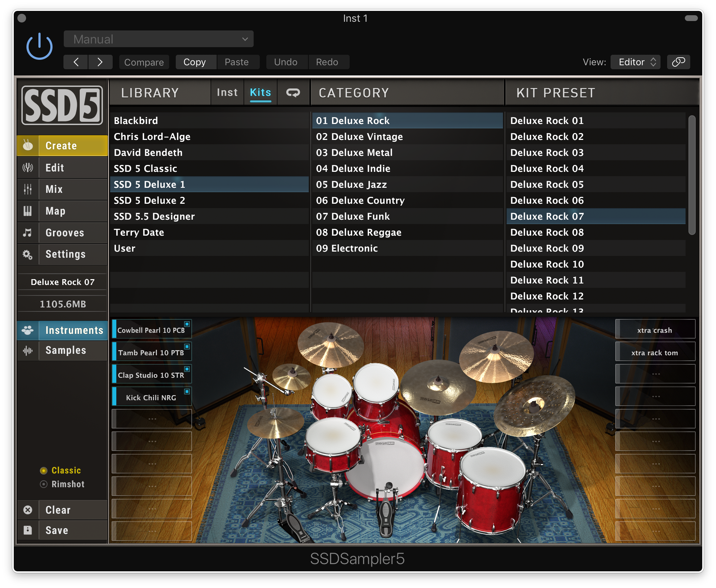Click the plugin link chain icon
Screen dimensions: 716x588
pyautogui.click(x=678, y=62)
